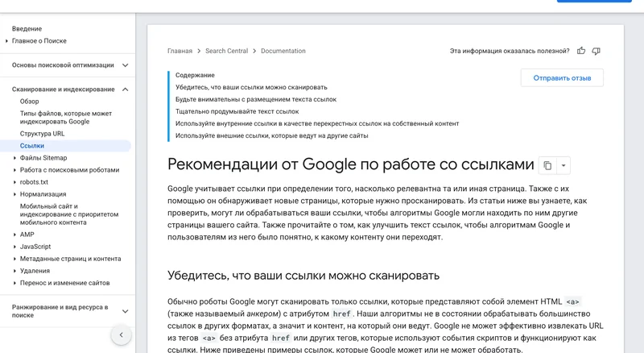
Task: Expand the Нормализация tree arrow
Action: 14,194
